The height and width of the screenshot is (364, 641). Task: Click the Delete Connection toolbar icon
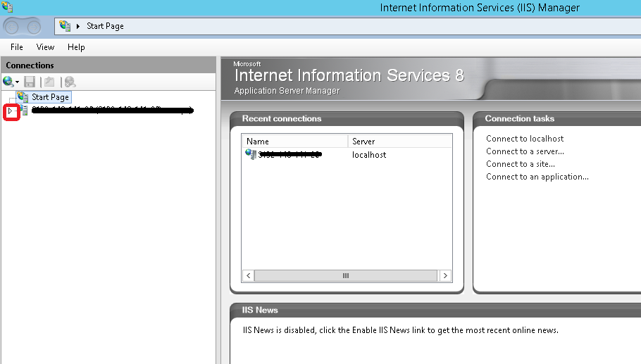click(x=70, y=82)
